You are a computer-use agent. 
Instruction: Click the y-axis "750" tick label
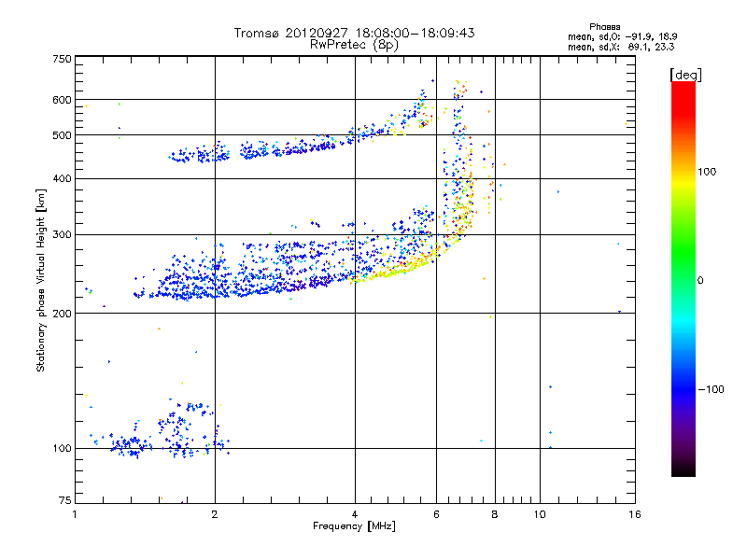(62, 59)
